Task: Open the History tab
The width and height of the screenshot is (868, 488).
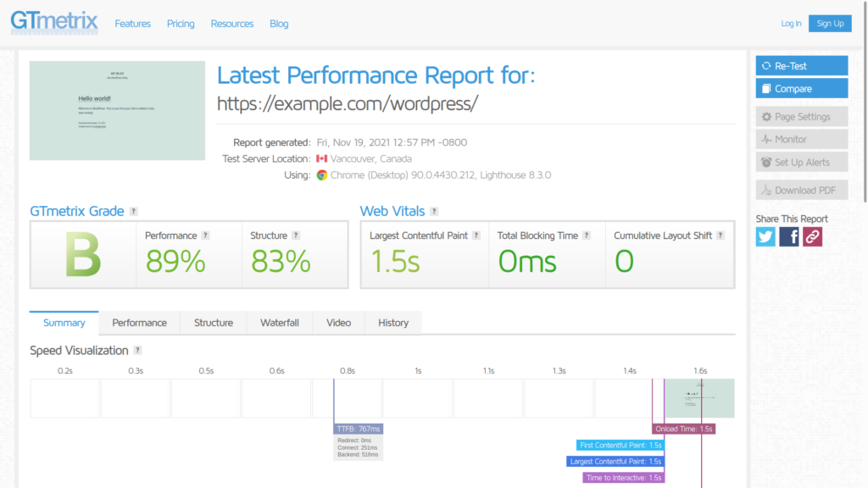Action: pos(393,323)
